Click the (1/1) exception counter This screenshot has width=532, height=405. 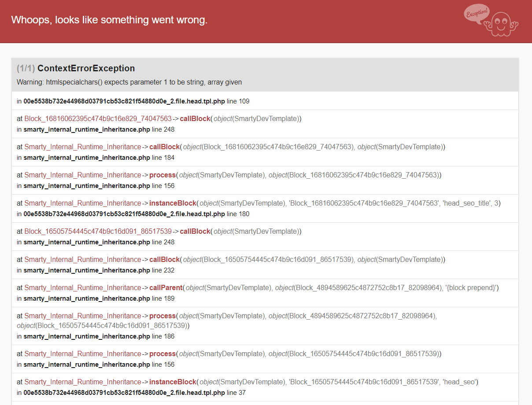pyautogui.click(x=26, y=68)
